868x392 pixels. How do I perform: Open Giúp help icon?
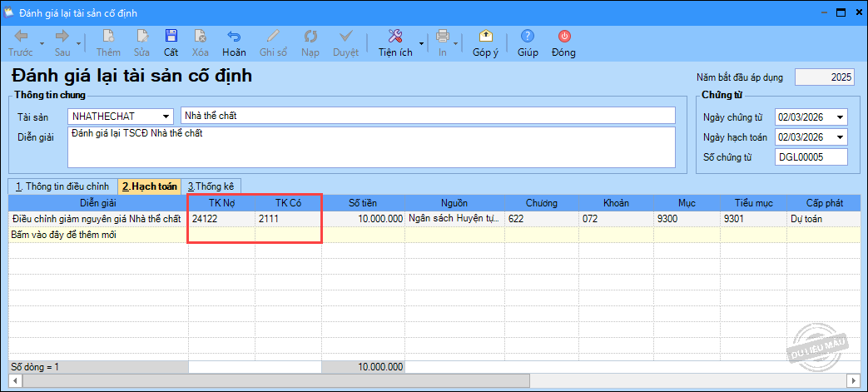point(528,37)
